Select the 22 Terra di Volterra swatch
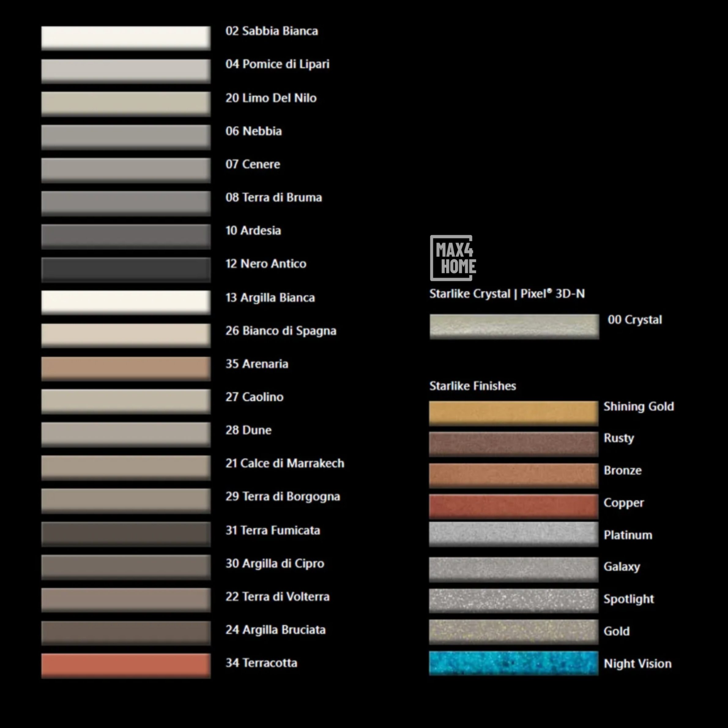This screenshot has width=728, height=728. (x=126, y=600)
